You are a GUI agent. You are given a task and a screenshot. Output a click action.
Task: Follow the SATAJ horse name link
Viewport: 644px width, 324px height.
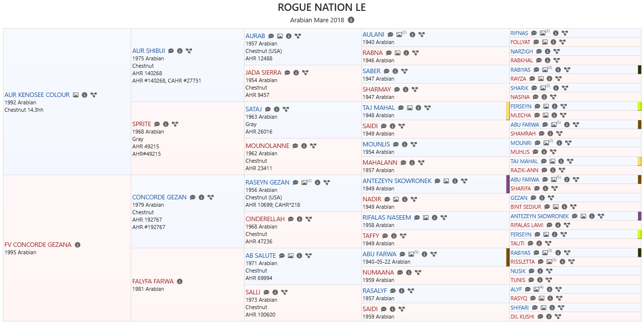tap(254, 109)
